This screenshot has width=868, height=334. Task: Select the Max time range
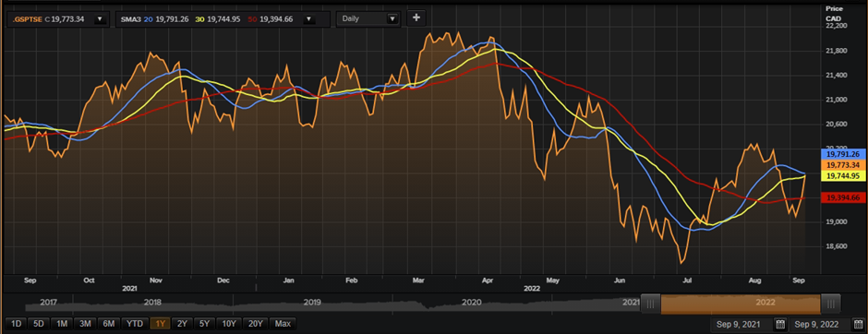click(x=283, y=324)
